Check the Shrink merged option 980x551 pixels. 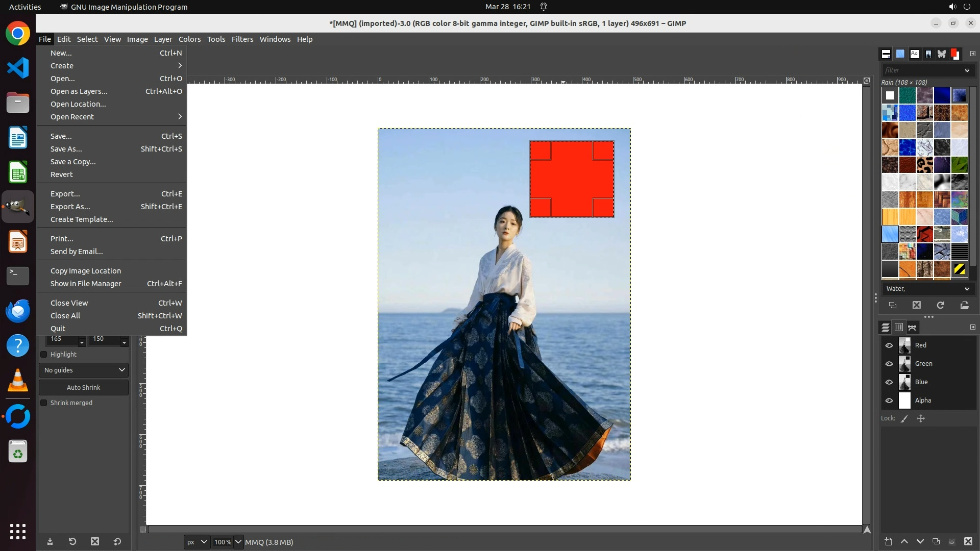coord(44,403)
